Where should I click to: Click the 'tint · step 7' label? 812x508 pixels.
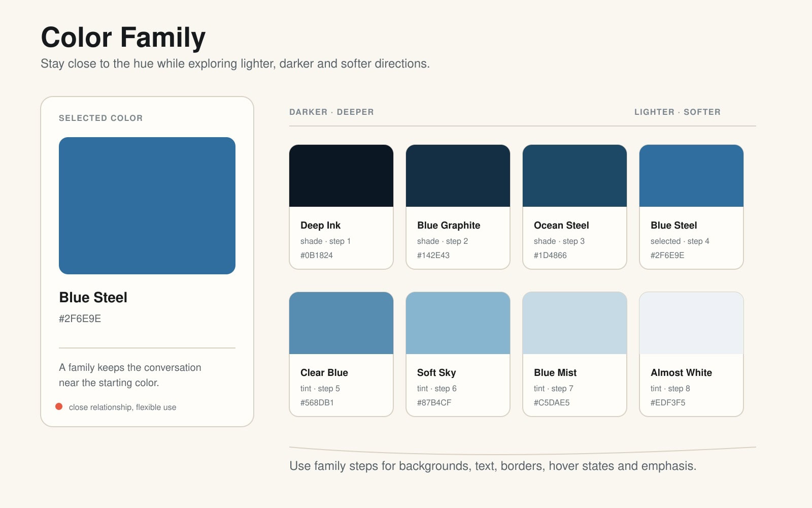(x=554, y=388)
